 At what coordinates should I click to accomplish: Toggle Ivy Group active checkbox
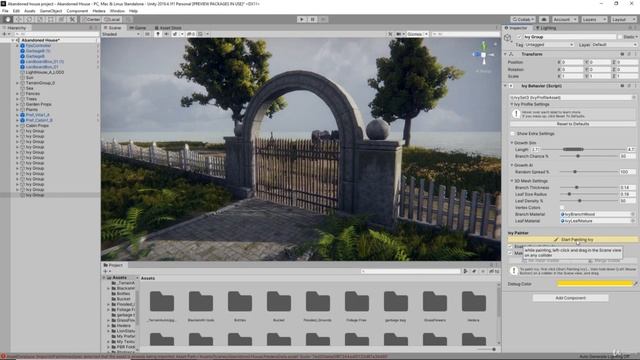tap(519, 37)
